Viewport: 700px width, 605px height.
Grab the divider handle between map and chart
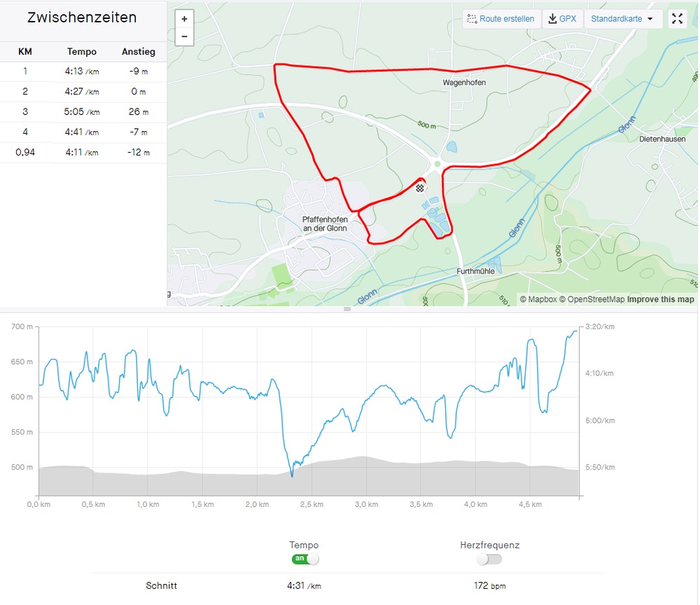[346, 309]
